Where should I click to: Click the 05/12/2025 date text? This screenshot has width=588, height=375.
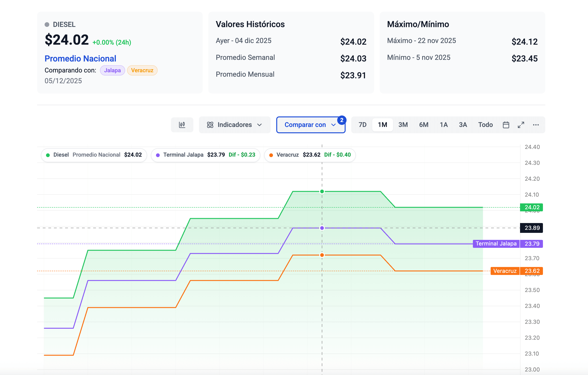[x=63, y=81]
